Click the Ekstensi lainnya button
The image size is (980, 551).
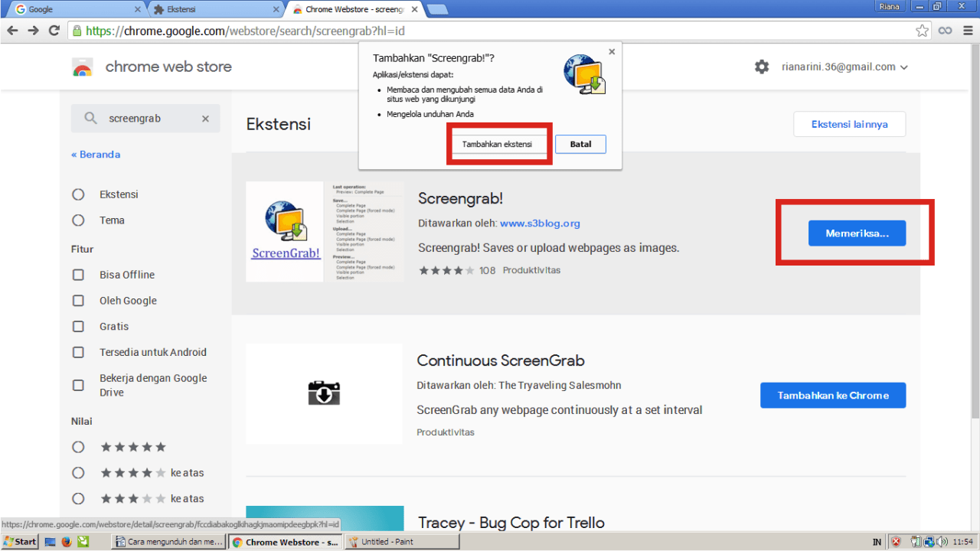point(849,124)
